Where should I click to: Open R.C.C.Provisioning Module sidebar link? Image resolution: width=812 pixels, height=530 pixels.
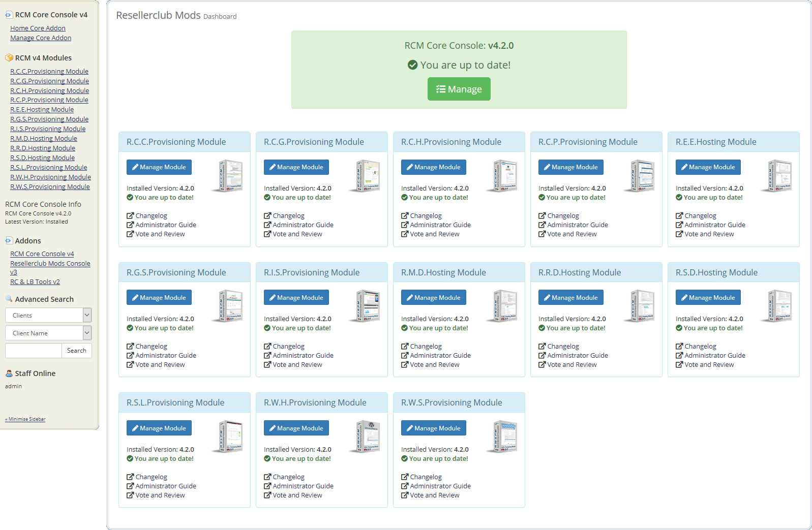pyautogui.click(x=49, y=72)
